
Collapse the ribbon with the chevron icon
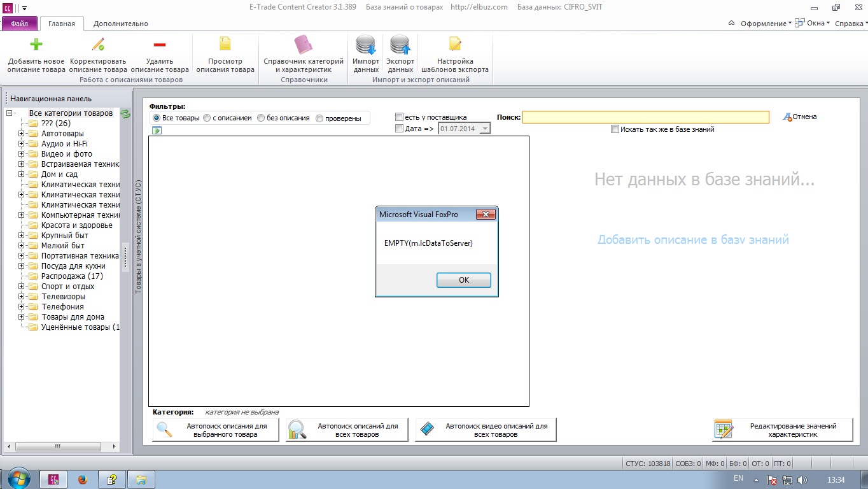click(731, 24)
